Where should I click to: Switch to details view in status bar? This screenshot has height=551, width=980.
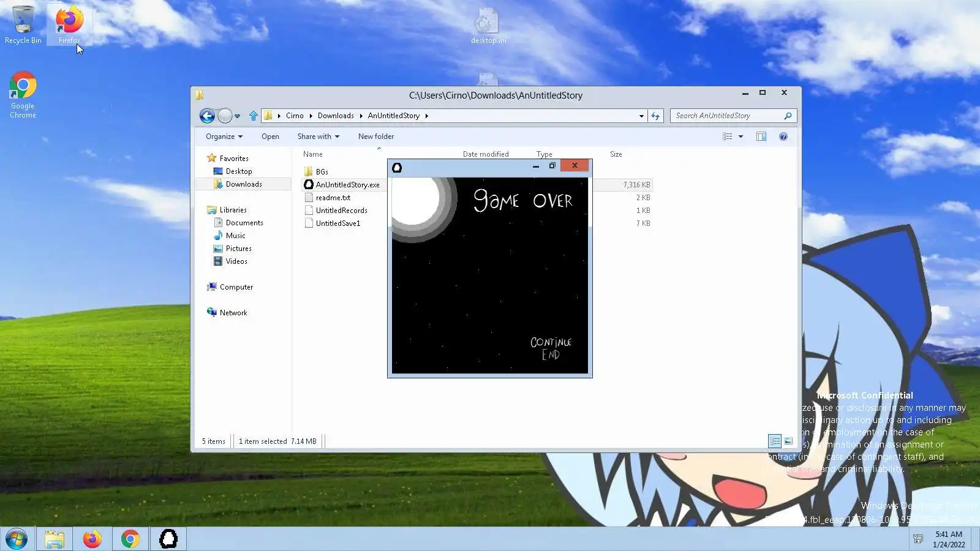(x=775, y=441)
